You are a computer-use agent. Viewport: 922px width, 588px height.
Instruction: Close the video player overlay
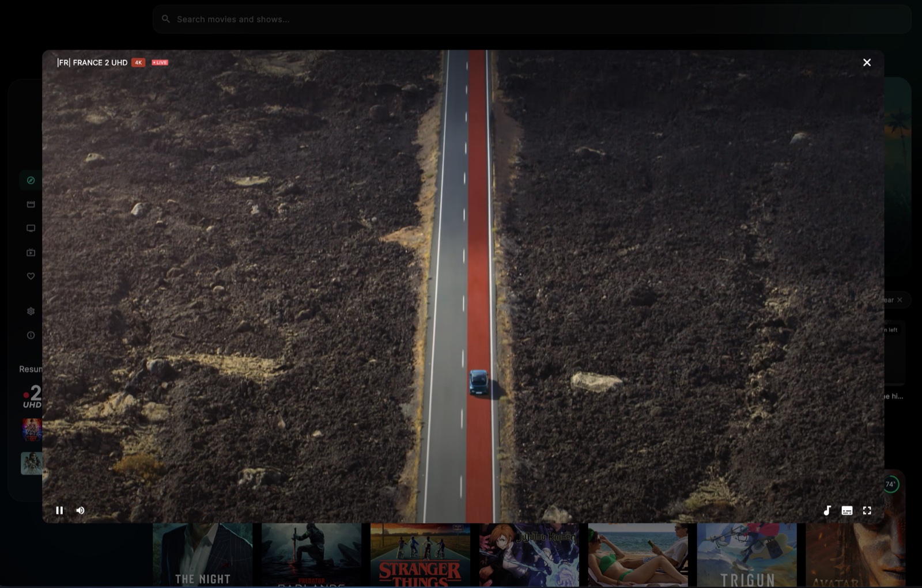[867, 62]
